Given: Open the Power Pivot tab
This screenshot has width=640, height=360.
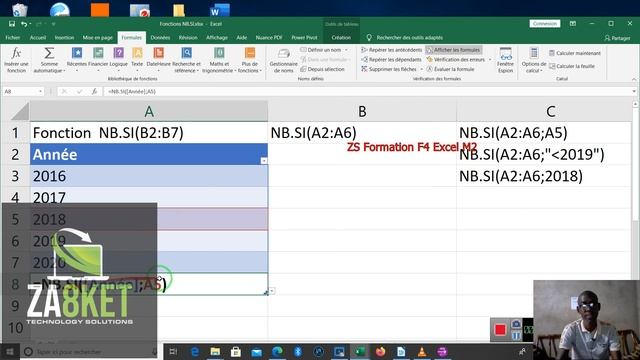Looking at the screenshot, I should pos(304,38).
